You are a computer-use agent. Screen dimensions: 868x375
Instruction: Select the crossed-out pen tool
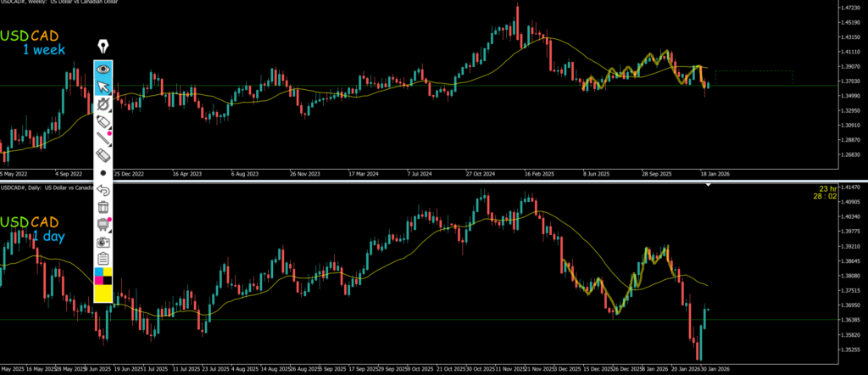tap(103, 104)
